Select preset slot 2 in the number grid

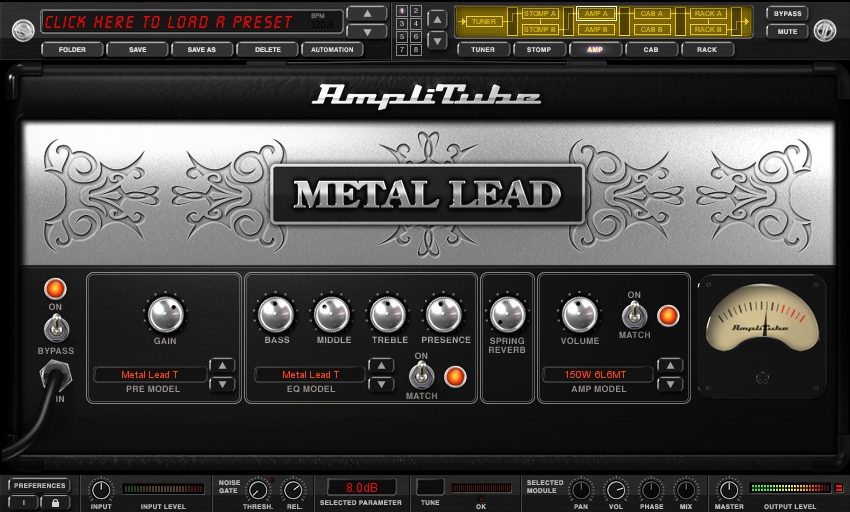point(415,11)
